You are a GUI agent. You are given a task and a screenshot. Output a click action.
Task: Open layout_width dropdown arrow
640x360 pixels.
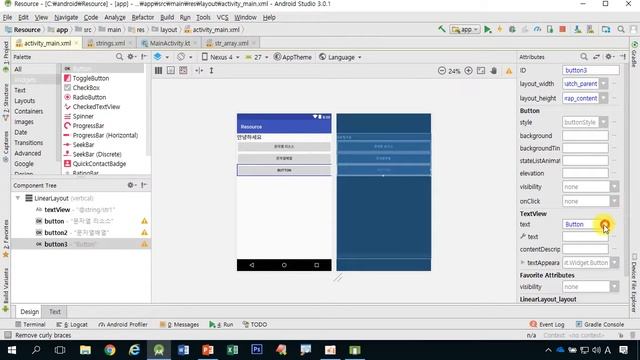pos(603,84)
